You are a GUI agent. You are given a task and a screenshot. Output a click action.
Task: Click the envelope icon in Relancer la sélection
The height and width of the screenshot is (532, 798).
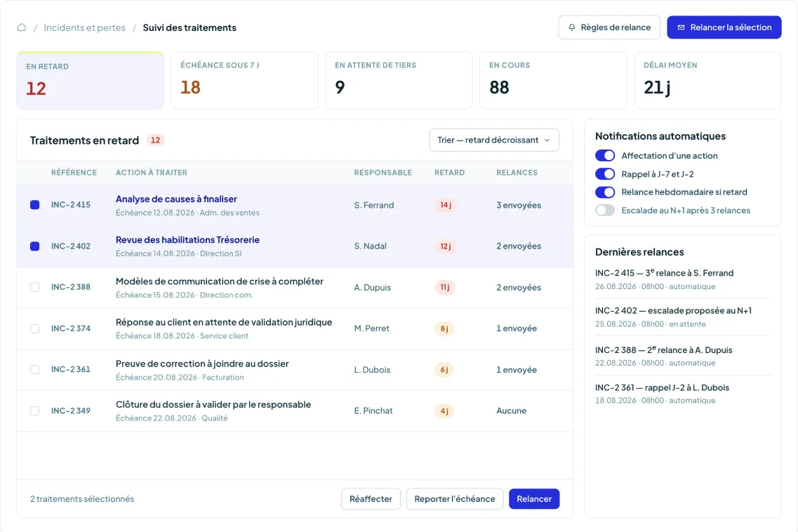(681, 27)
